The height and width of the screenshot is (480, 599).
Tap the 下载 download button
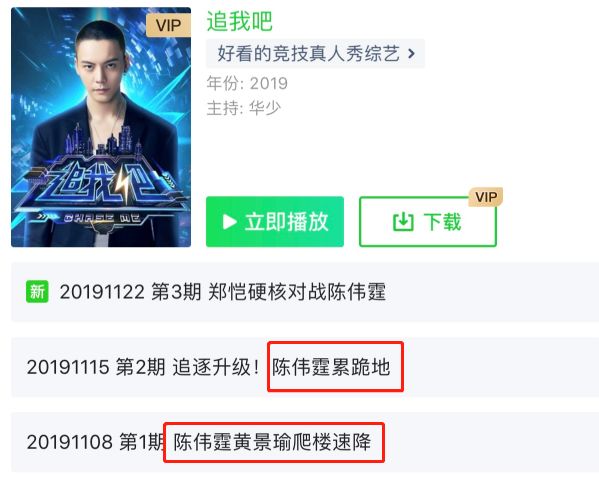[x=428, y=222]
